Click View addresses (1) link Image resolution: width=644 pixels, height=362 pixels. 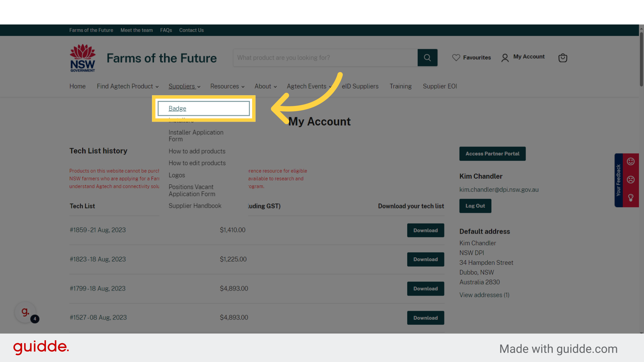point(484,295)
